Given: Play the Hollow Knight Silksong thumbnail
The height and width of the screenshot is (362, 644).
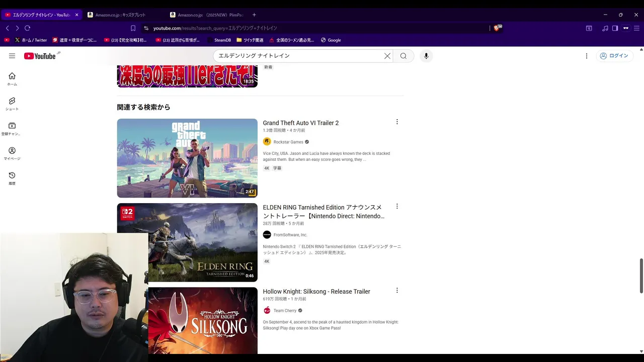Looking at the screenshot, I should (x=203, y=320).
